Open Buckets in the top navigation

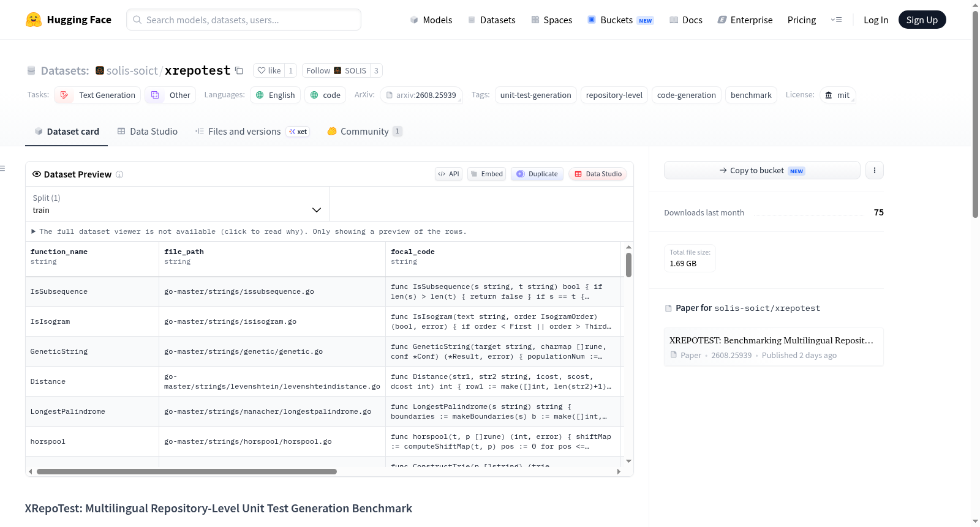(x=620, y=20)
